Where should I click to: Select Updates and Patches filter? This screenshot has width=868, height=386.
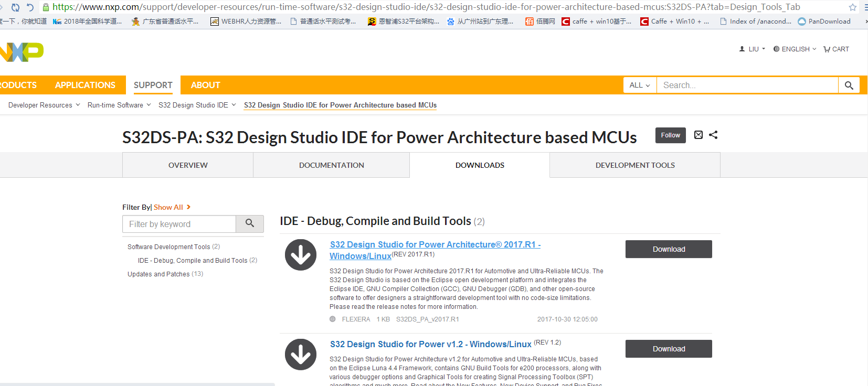coord(165,274)
